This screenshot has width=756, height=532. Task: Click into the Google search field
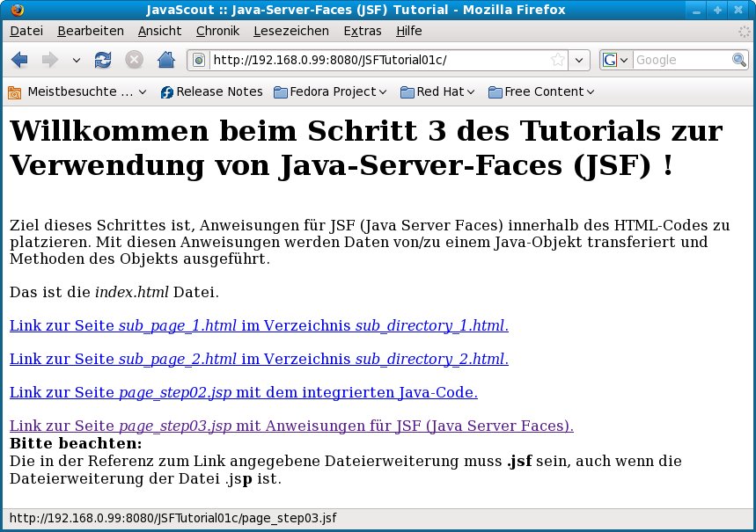(x=681, y=60)
